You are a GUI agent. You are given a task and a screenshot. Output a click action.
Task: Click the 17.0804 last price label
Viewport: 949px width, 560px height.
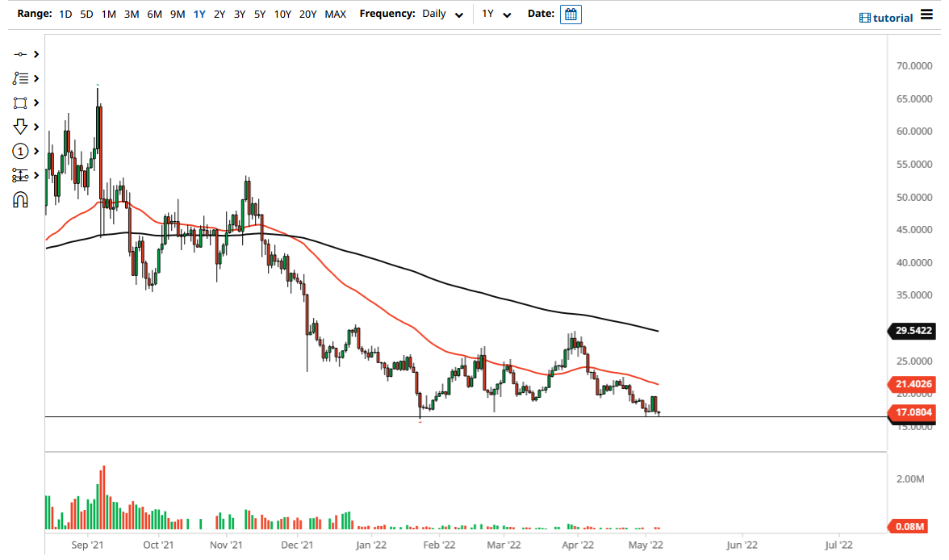[x=912, y=412]
